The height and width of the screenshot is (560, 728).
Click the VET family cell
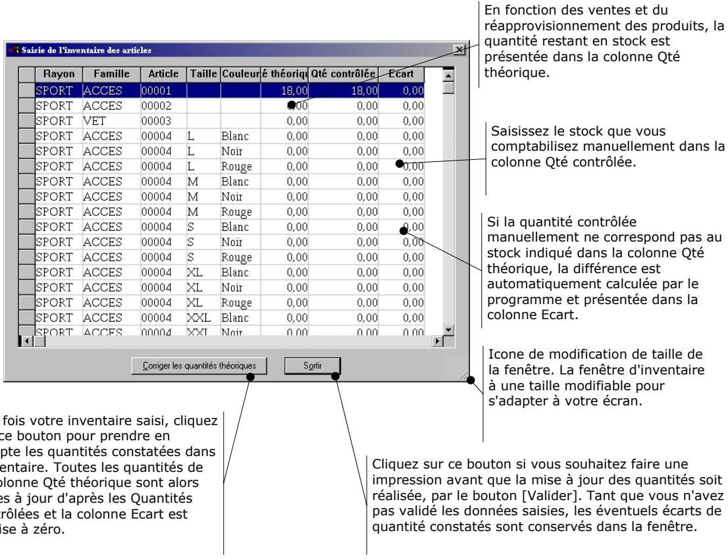point(111,120)
